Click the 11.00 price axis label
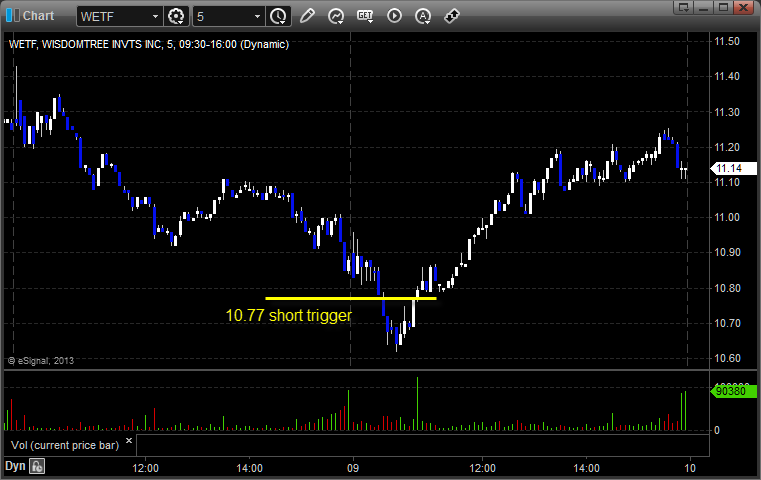Screen dimensions: 761x480 click(x=727, y=217)
